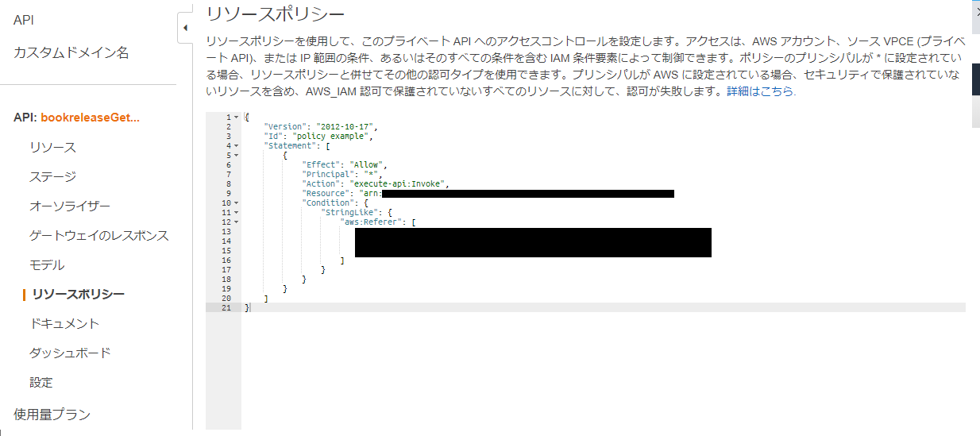Click the "Id": "policy example" line
Image resolution: width=980 pixels, height=436 pixels.
click(x=318, y=136)
